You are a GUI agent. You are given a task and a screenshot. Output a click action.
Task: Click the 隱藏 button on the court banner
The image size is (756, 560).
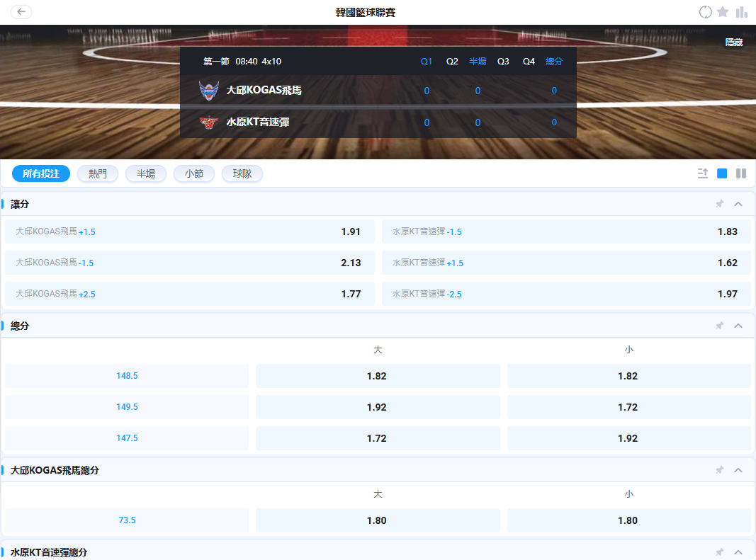[x=734, y=42]
